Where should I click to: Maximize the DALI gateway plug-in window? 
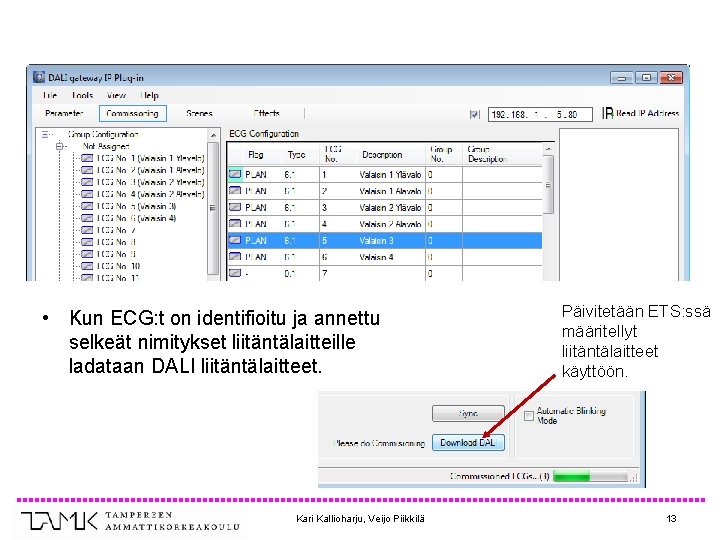click(646, 78)
